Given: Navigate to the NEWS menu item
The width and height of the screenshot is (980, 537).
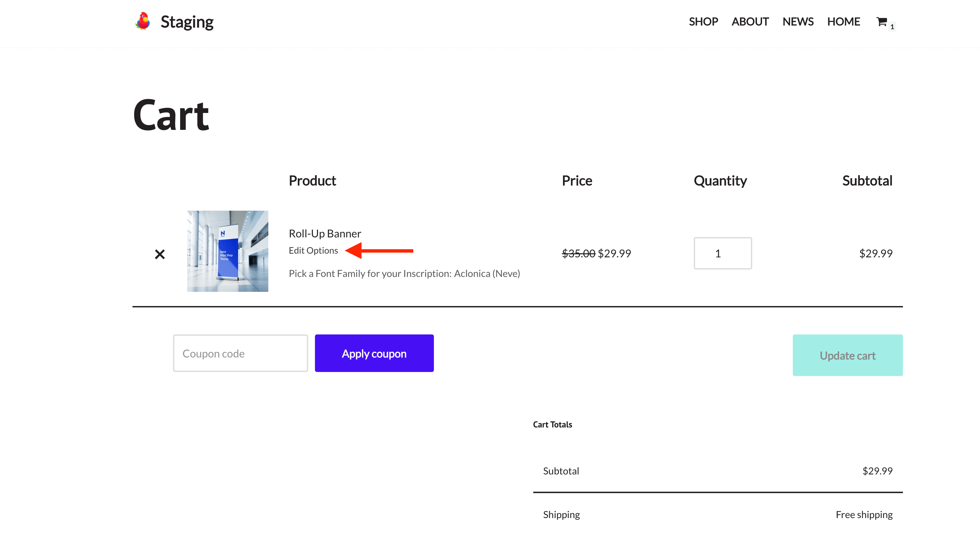Looking at the screenshot, I should (x=798, y=22).
